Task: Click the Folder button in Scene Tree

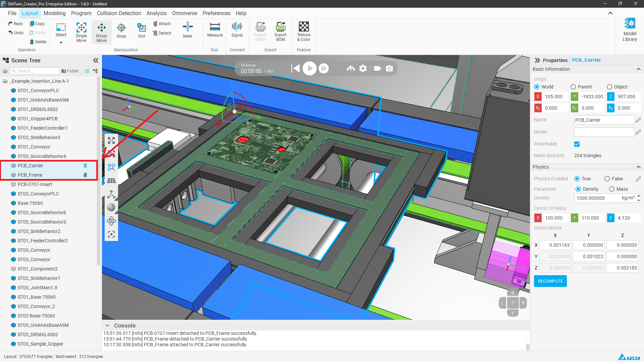Action: pyautogui.click(x=70, y=71)
